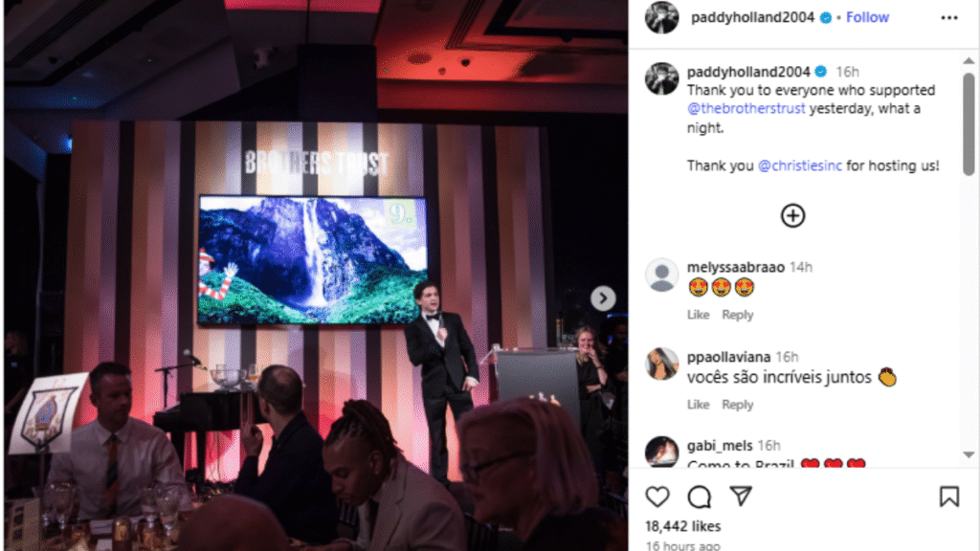Viewport: 980px width, 551px height.
Task: Save post with bookmark icon
Action: [948, 496]
